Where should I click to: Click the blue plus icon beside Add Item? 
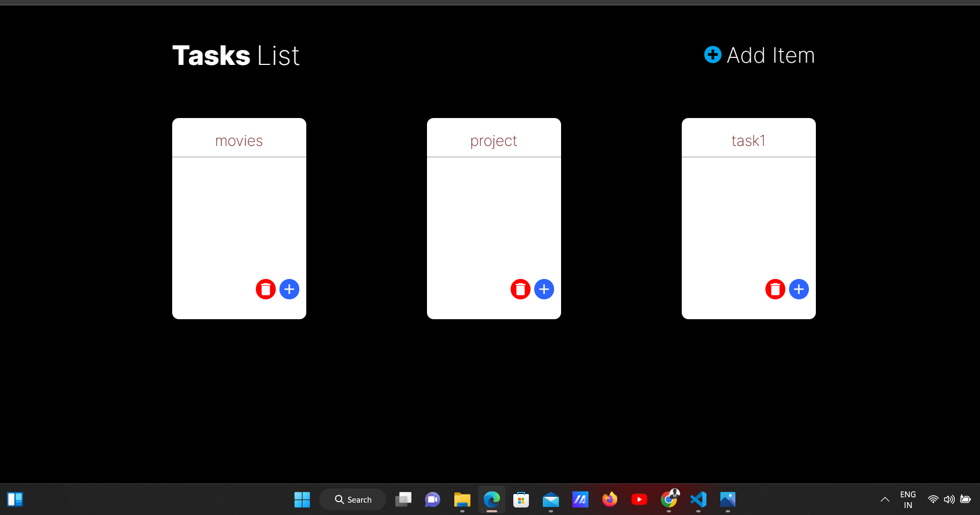pos(712,55)
